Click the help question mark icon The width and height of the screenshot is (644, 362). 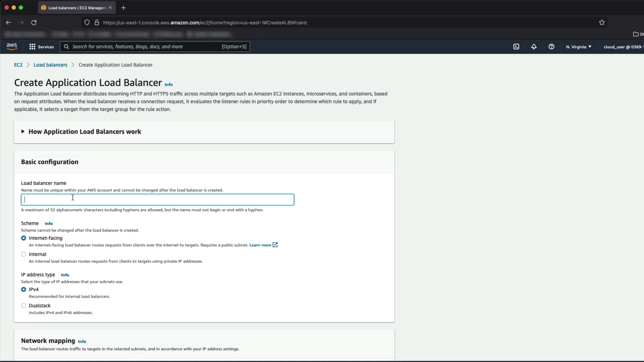point(551,47)
